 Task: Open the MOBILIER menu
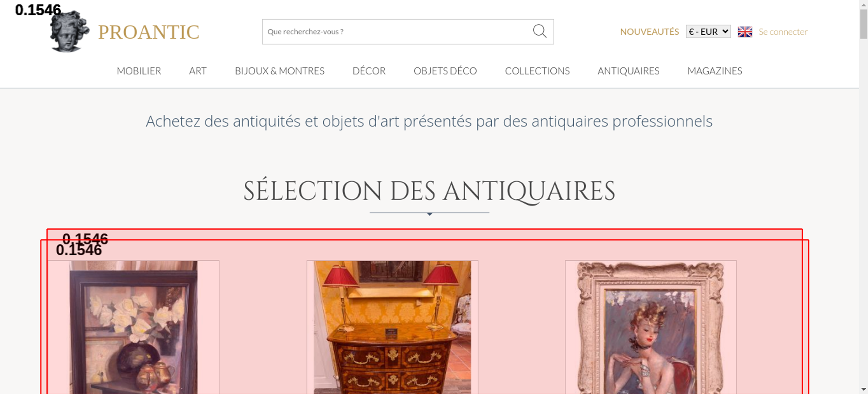pos(139,71)
